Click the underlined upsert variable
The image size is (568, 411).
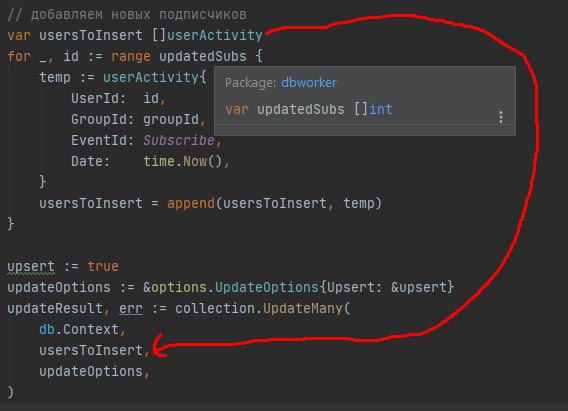31,267
